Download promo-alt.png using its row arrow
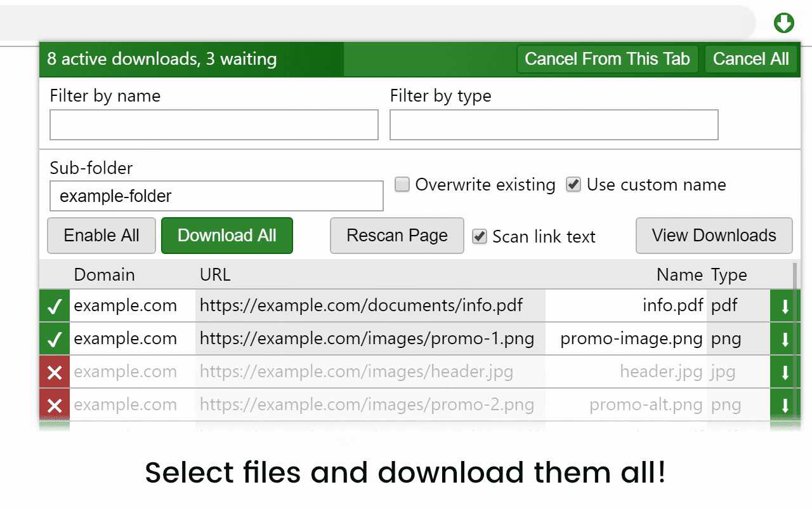 (785, 405)
